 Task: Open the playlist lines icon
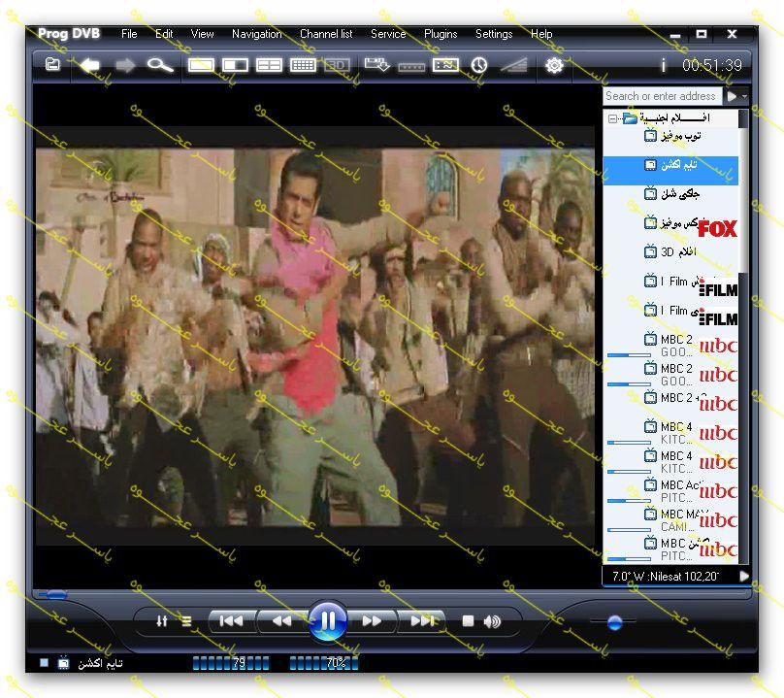(x=186, y=621)
